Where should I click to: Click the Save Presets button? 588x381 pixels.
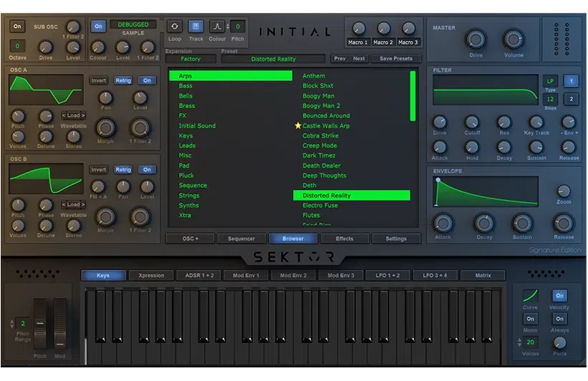pyautogui.click(x=396, y=59)
